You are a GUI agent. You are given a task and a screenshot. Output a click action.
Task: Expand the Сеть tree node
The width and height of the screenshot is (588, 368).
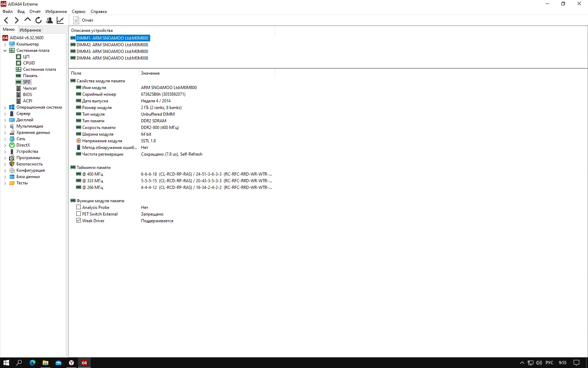pos(5,139)
